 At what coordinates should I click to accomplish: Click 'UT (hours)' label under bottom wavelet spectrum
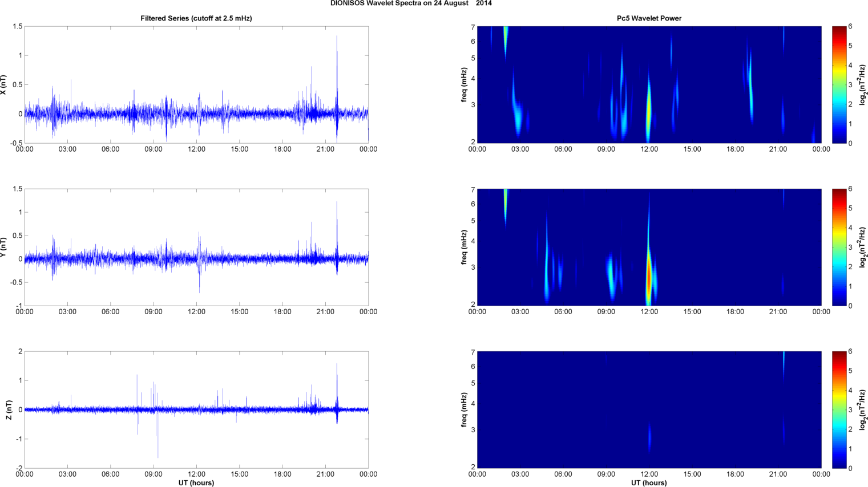[649, 483]
